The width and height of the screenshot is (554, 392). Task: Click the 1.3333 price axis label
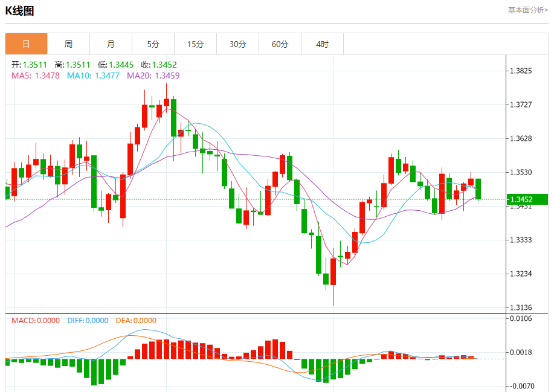521,240
